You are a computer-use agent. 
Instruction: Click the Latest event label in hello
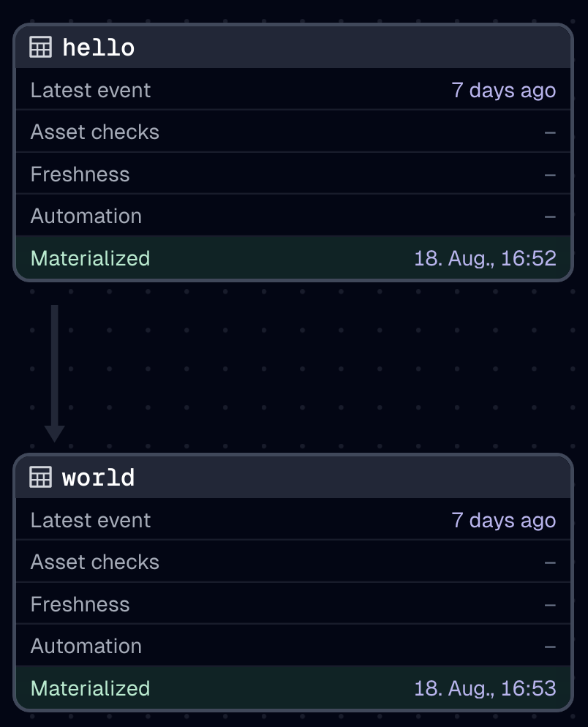coord(91,91)
